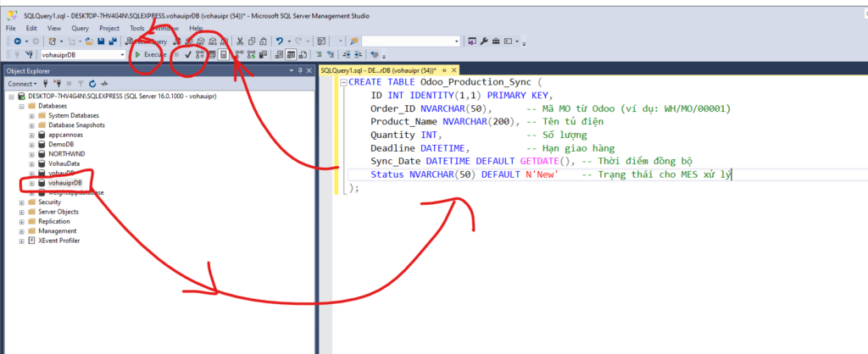The image size is (868, 354).
Task: Click the Display Estimated Execution Plan icon
Action: click(200, 54)
